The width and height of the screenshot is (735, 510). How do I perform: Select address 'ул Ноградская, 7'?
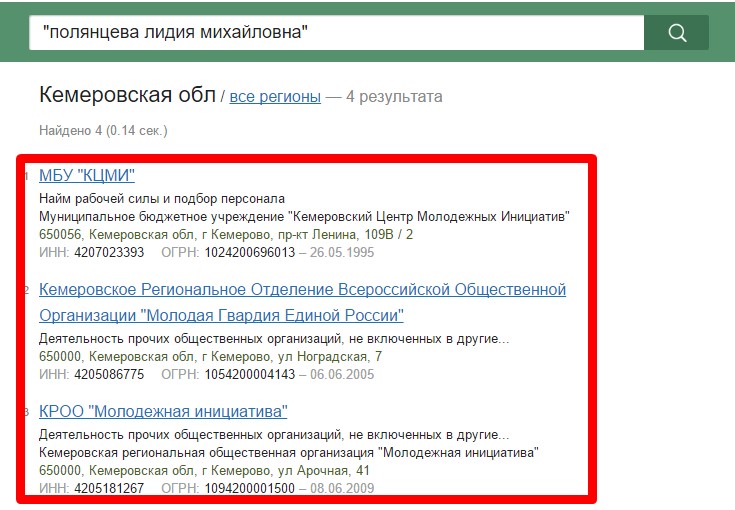[330, 357]
